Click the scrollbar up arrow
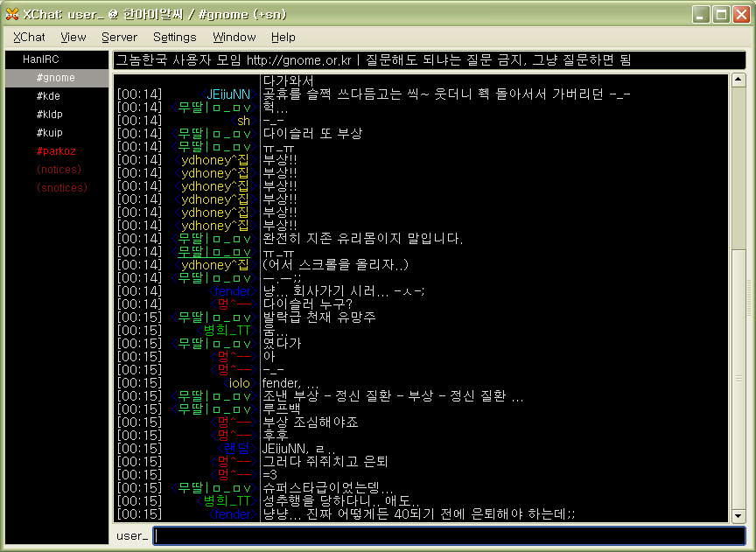This screenshot has width=756, height=552. tap(738, 80)
